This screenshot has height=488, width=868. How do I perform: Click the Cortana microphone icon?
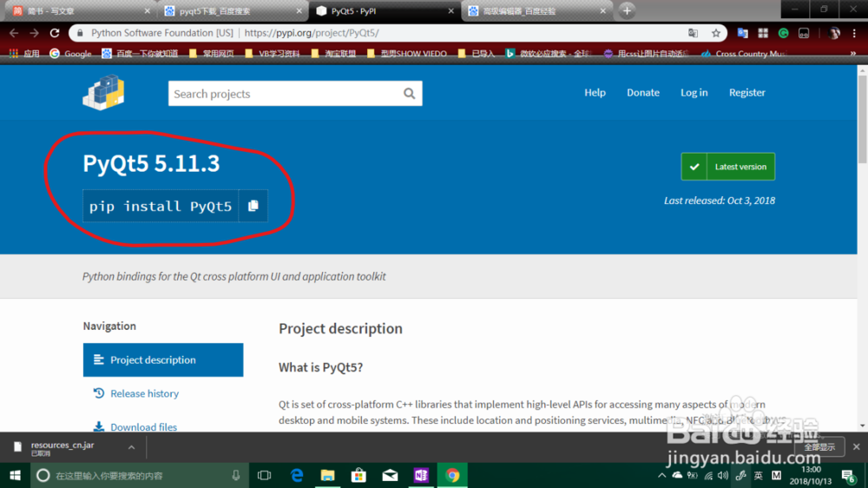[236, 475]
